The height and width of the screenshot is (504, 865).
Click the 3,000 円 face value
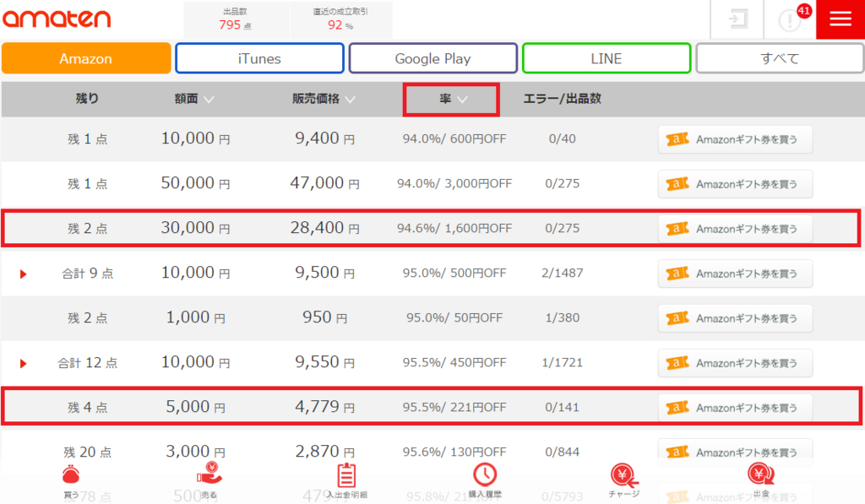[195, 451]
